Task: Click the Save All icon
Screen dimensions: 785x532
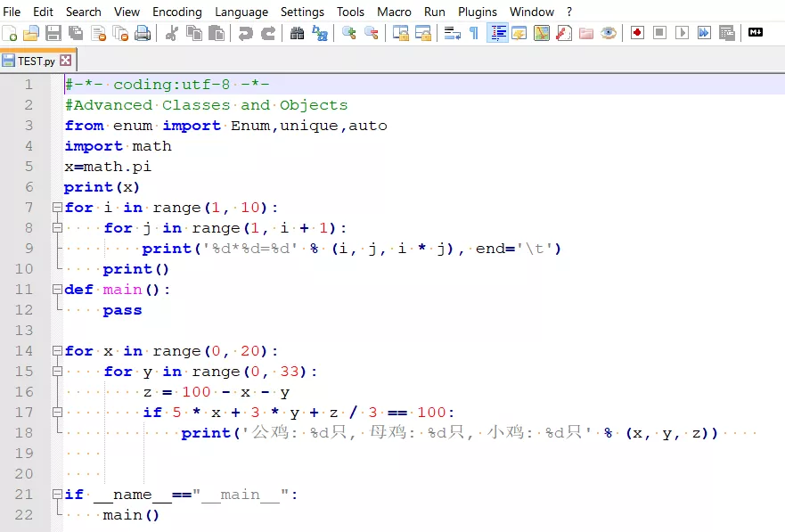Action: click(x=76, y=34)
